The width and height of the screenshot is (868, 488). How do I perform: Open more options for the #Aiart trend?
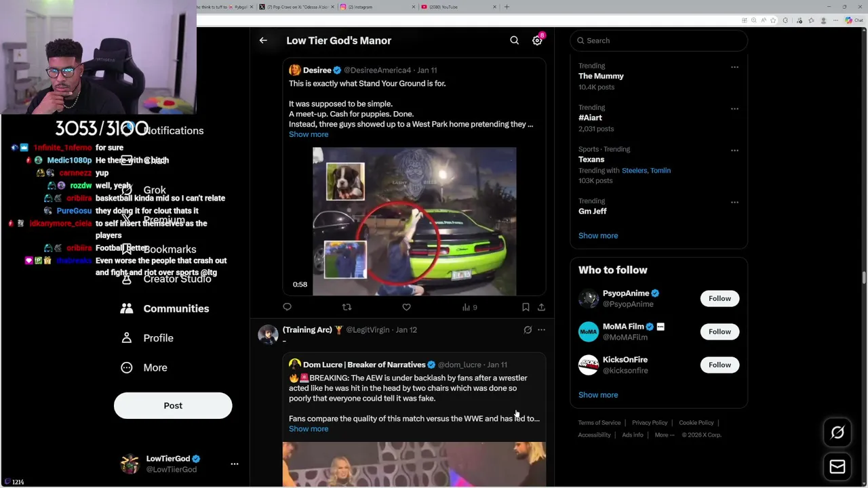click(734, 108)
